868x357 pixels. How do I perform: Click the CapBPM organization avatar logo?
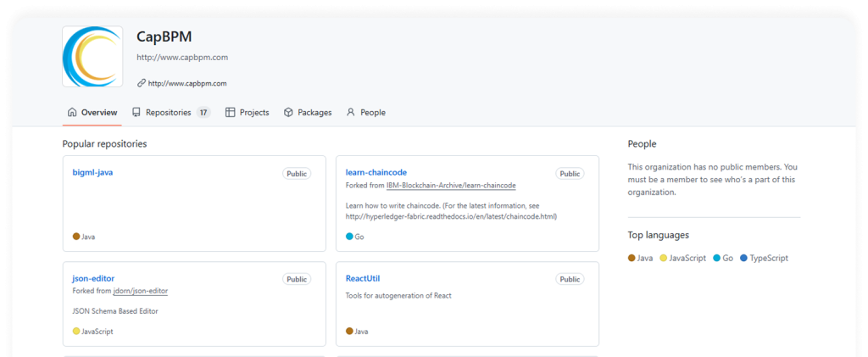[92, 57]
